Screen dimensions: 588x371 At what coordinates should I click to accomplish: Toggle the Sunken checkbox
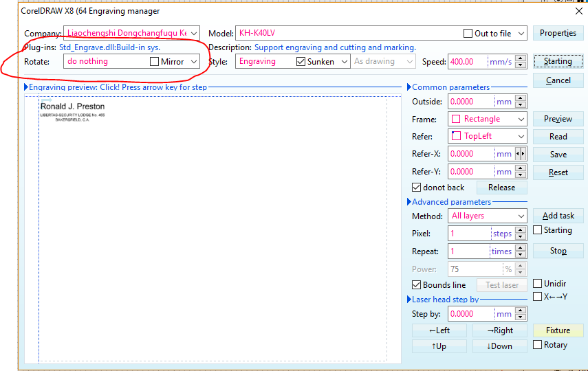301,62
